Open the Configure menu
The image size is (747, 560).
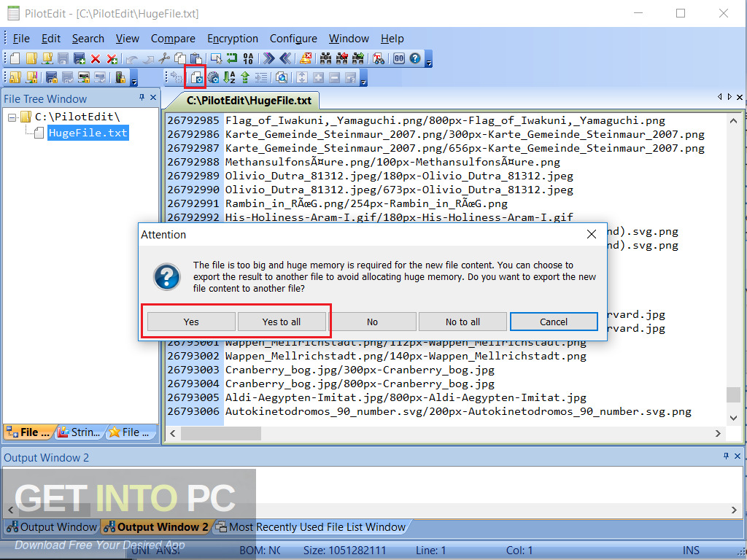293,39
